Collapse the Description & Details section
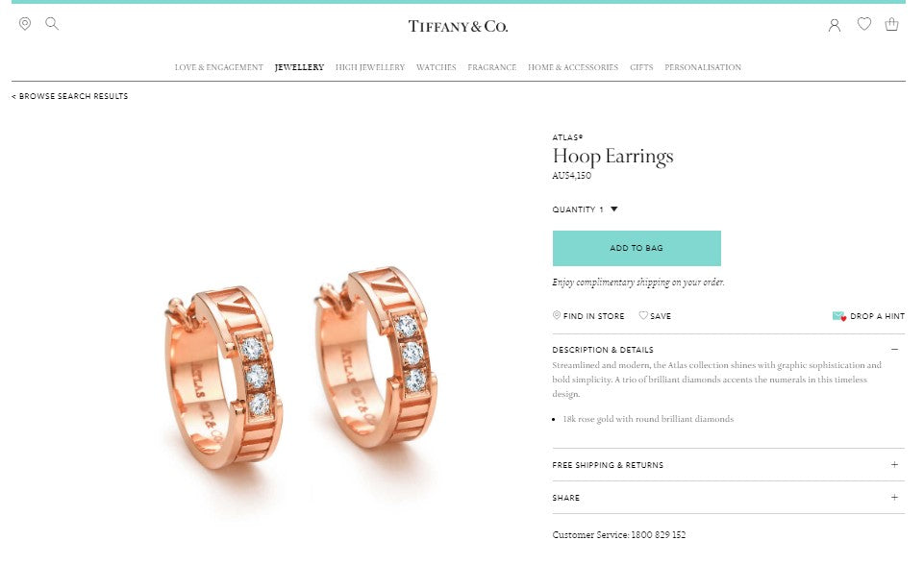The width and height of the screenshot is (924, 565). click(894, 350)
